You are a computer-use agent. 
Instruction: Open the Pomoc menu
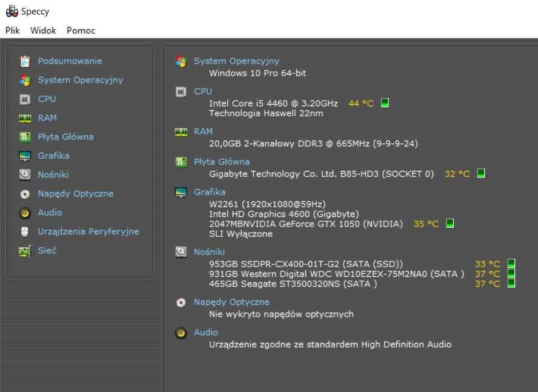[81, 30]
